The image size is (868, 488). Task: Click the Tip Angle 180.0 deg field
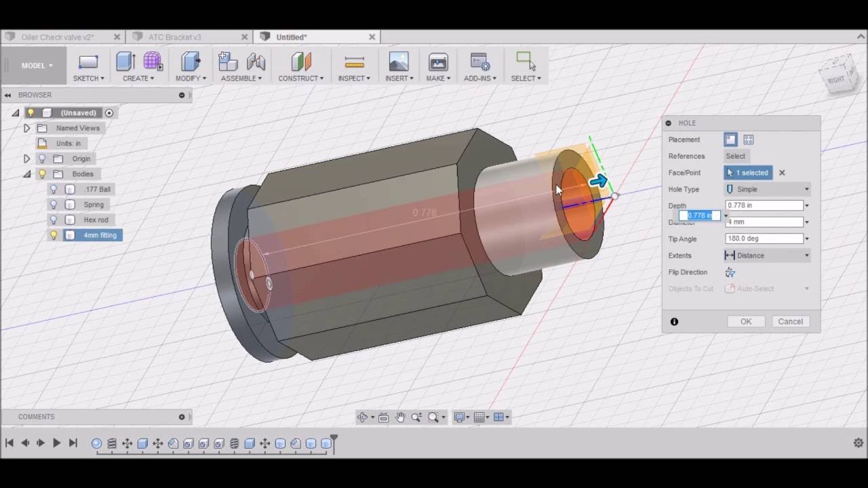764,239
